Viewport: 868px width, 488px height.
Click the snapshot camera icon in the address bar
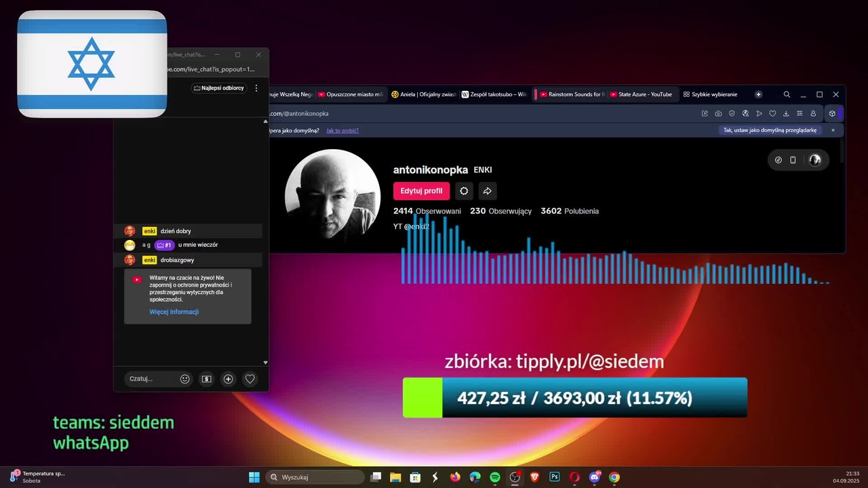pyautogui.click(x=718, y=113)
